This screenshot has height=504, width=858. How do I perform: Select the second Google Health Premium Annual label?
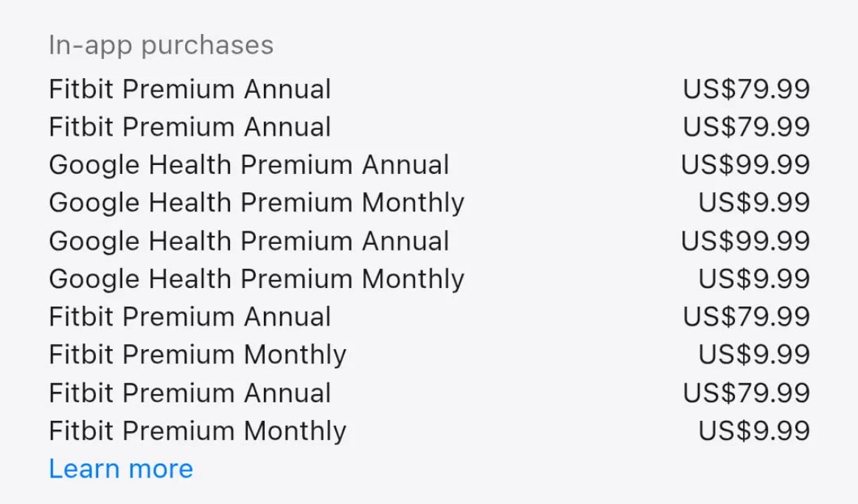tap(248, 241)
